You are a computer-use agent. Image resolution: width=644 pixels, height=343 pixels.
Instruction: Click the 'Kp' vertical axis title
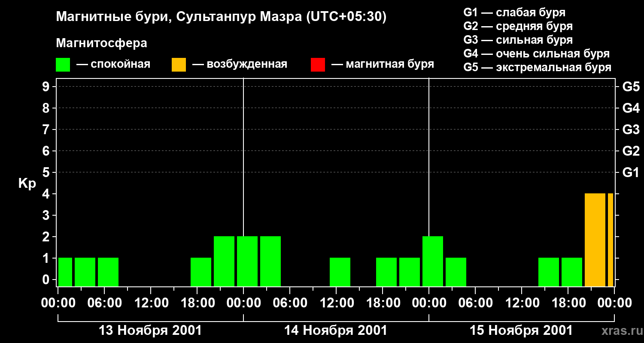tap(27, 184)
